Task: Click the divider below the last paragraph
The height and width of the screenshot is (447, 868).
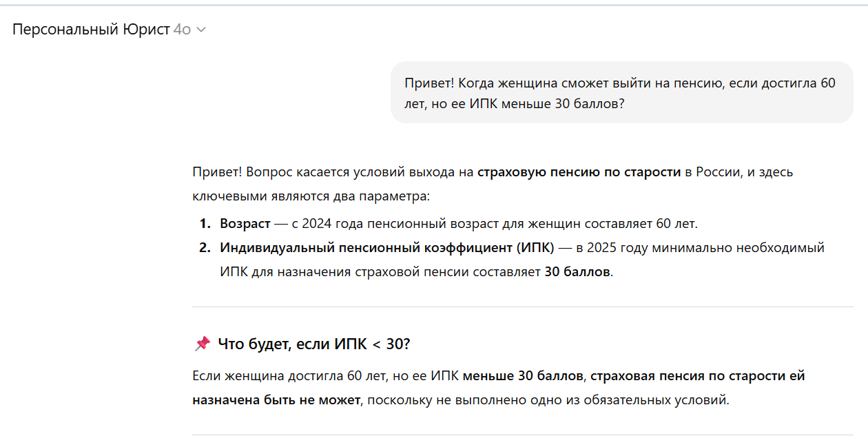Action: tap(522, 435)
